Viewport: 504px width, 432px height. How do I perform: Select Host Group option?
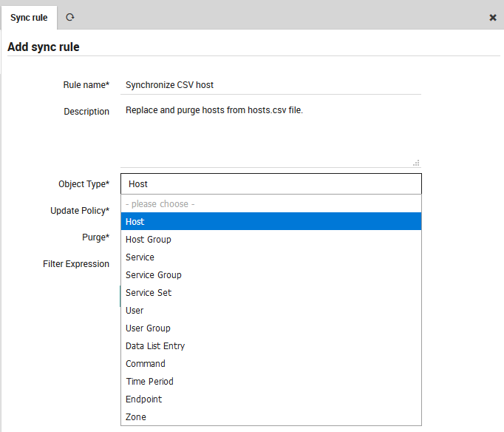point(270,239)
